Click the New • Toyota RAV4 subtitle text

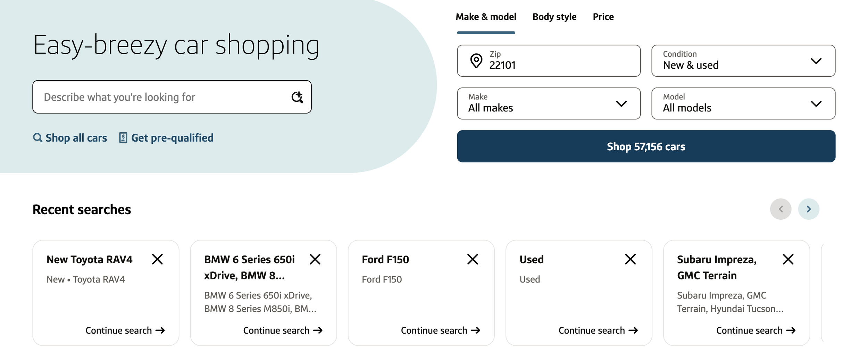[x=85, y=279]
